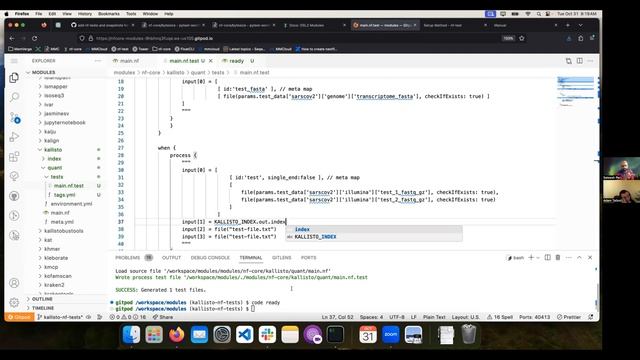Close the bottom panel

click(590, 258)
